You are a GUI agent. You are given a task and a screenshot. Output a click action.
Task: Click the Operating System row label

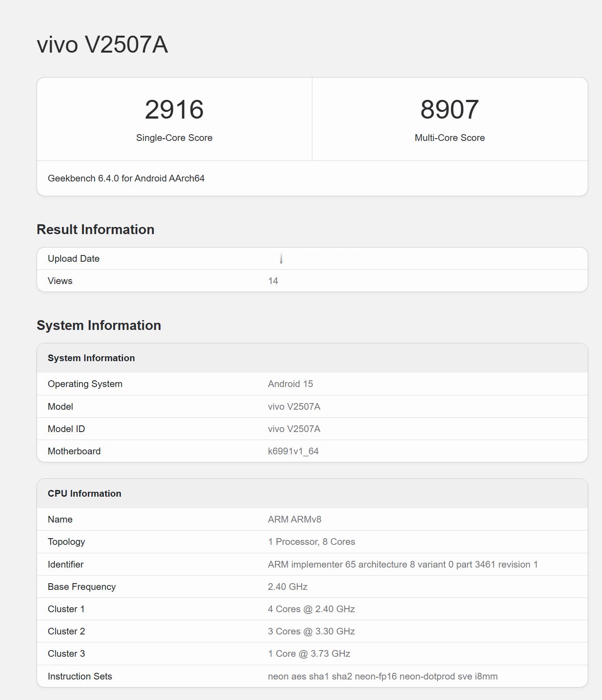pyautogui.click(x=85, y=384)
